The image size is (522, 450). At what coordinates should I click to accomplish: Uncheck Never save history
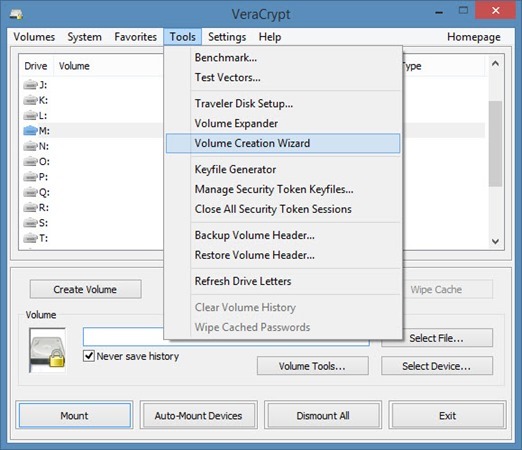[x=89, y=356]
